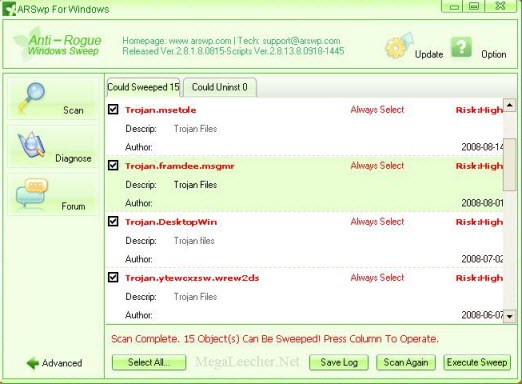
Task: Click the scrollbar down arrow
Action: point(509,316)
